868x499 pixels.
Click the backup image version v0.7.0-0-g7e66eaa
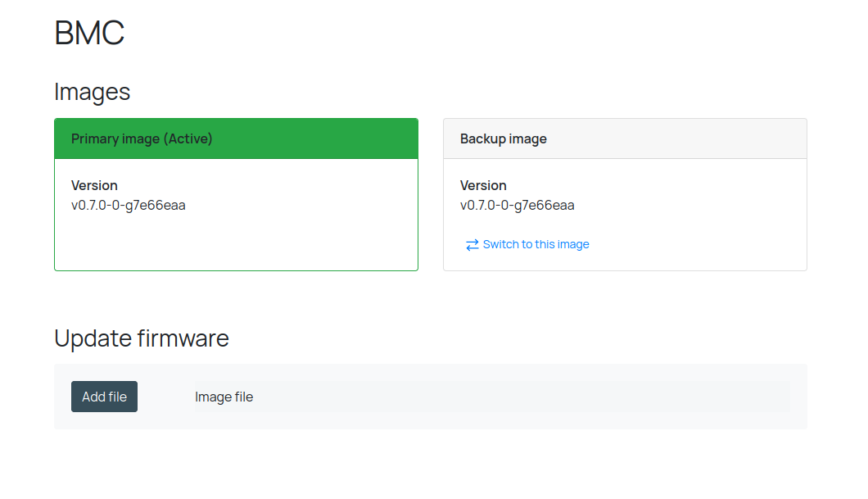[517, 206]
